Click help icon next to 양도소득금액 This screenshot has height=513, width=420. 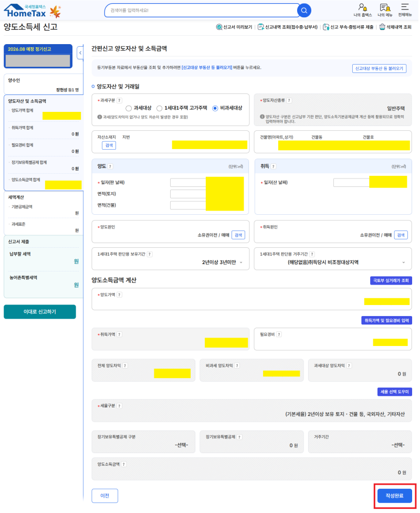point(124,465)
